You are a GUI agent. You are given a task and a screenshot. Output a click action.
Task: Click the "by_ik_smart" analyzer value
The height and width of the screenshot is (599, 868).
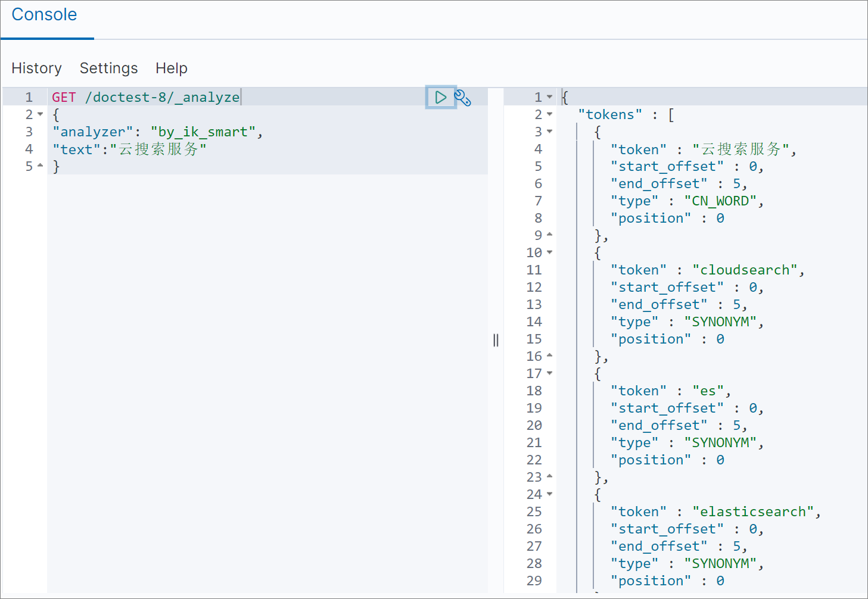point(203,132)
